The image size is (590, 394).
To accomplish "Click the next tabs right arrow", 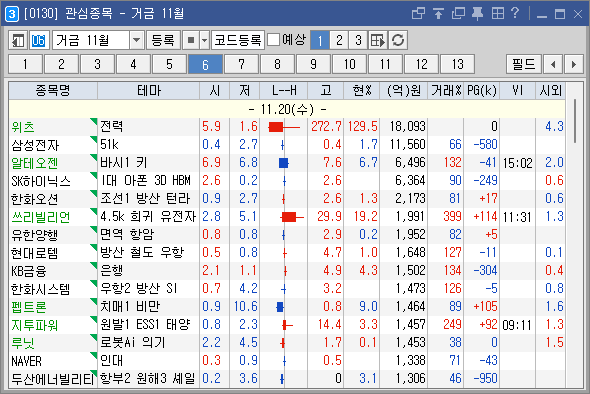I will pos(573,64).
